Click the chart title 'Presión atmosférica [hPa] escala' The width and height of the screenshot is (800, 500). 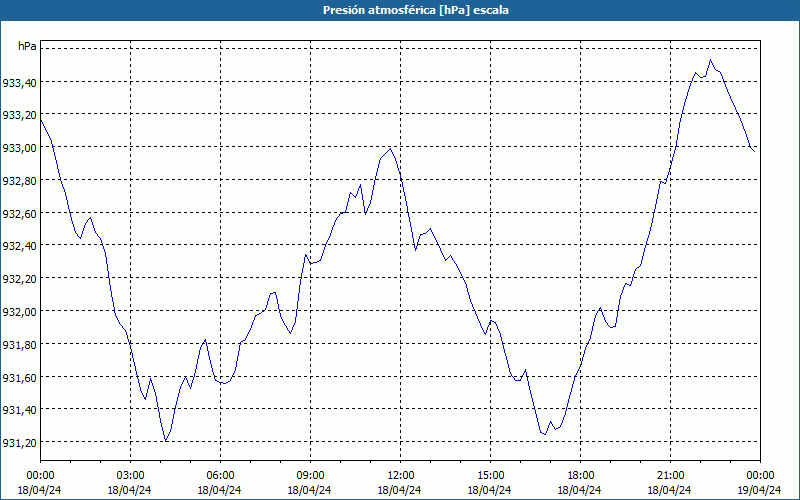pyautogui.click(x=415, y=10)
